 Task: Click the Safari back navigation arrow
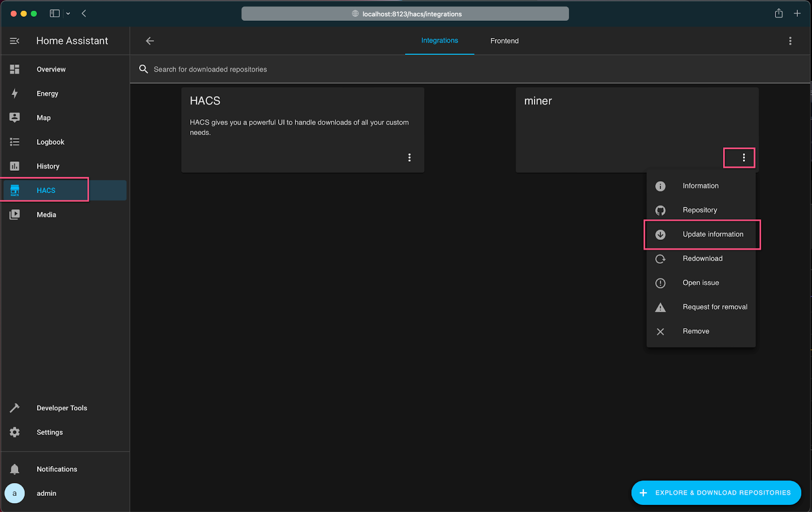click(84, 14)
